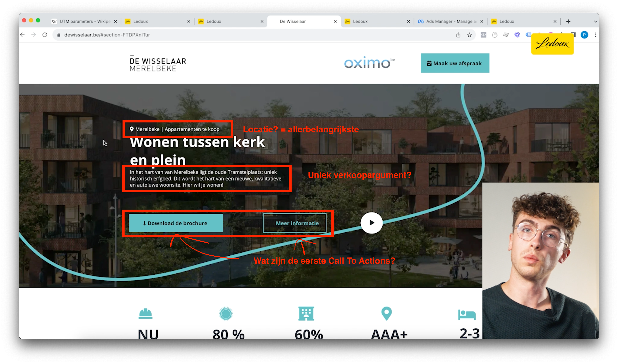Expand the tab search chevron
This screenshot has width=618, height=364.
595,21
